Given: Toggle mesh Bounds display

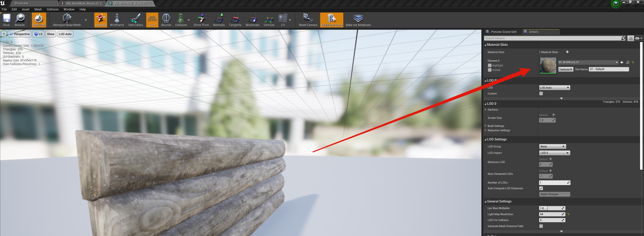Looking at the screenshot, I should point(166,20).
